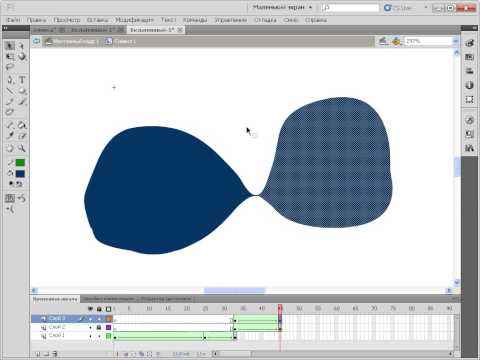The image size is (480, 360).
Task: Switch to the timeline tab
Action: click(x=55, y=299)
